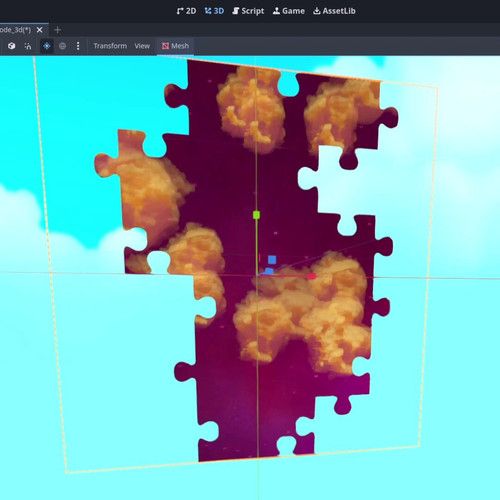500x500 pixels.
Task: Click the upper blue plane gizmo handle
Action: click(272, 260)
